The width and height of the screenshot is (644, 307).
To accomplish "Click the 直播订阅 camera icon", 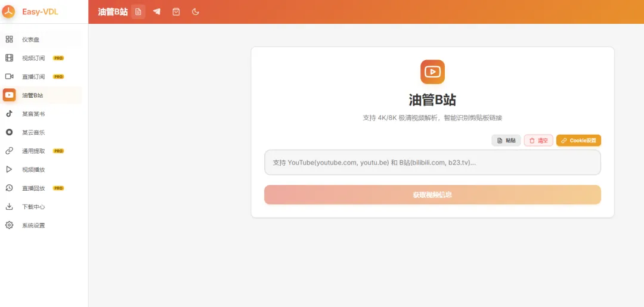I will [9, 76].
